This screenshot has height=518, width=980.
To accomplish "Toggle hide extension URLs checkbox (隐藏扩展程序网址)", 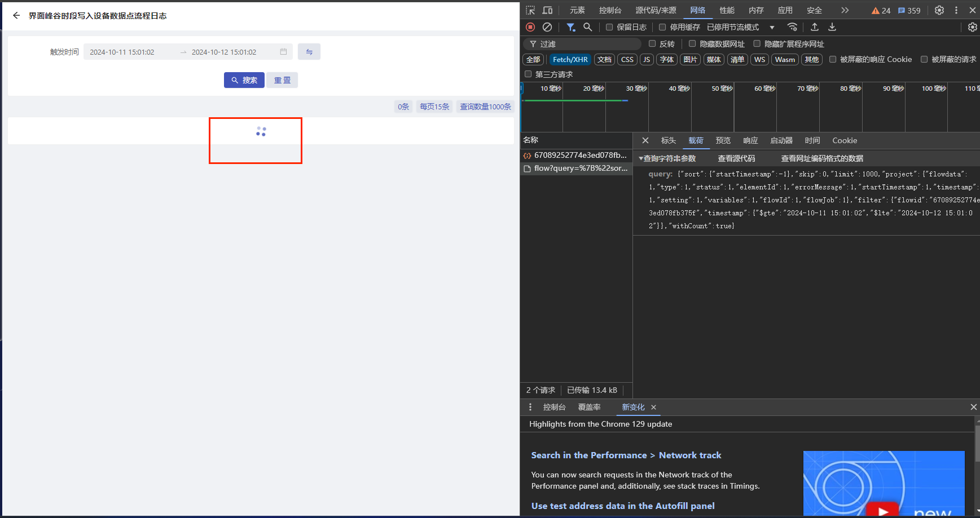I will (757, 43).
